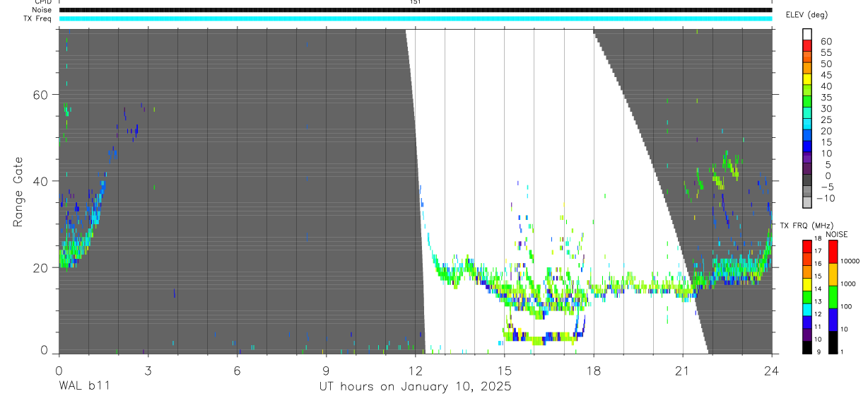
Task: Click the x-axis tick label '21'
Action: point(682,370)
